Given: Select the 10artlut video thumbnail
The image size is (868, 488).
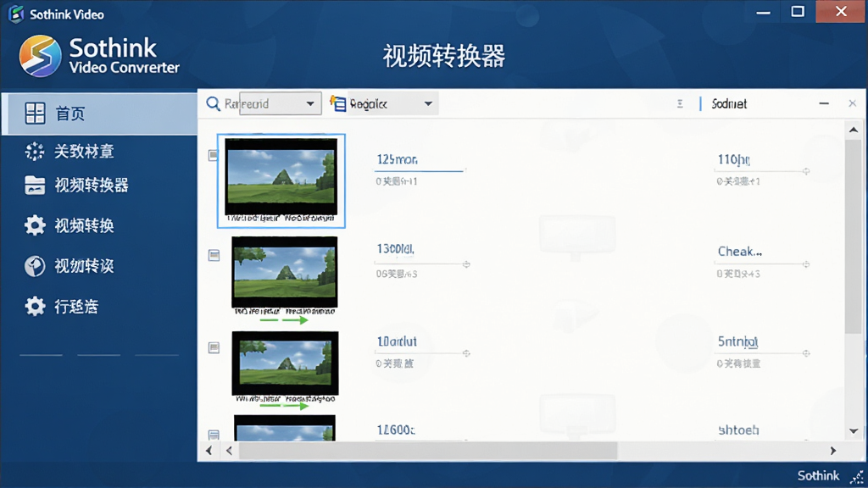Looking at the screenshot, I should coord(285,363).
